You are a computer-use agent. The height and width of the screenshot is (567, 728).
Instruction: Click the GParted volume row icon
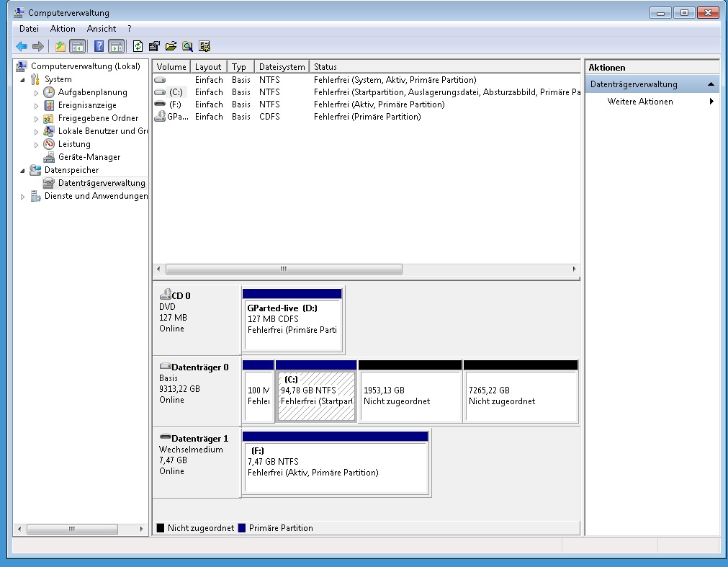point(160,116)
